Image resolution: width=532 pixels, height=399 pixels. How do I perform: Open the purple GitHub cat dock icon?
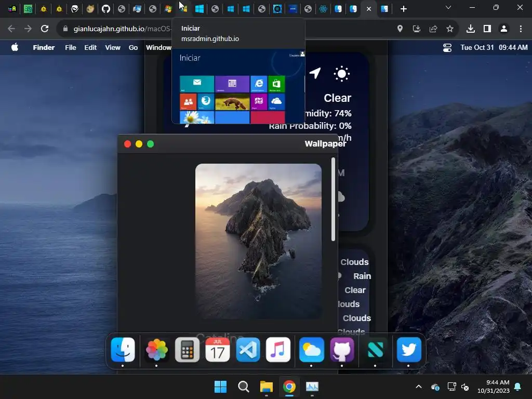point(342,350)
